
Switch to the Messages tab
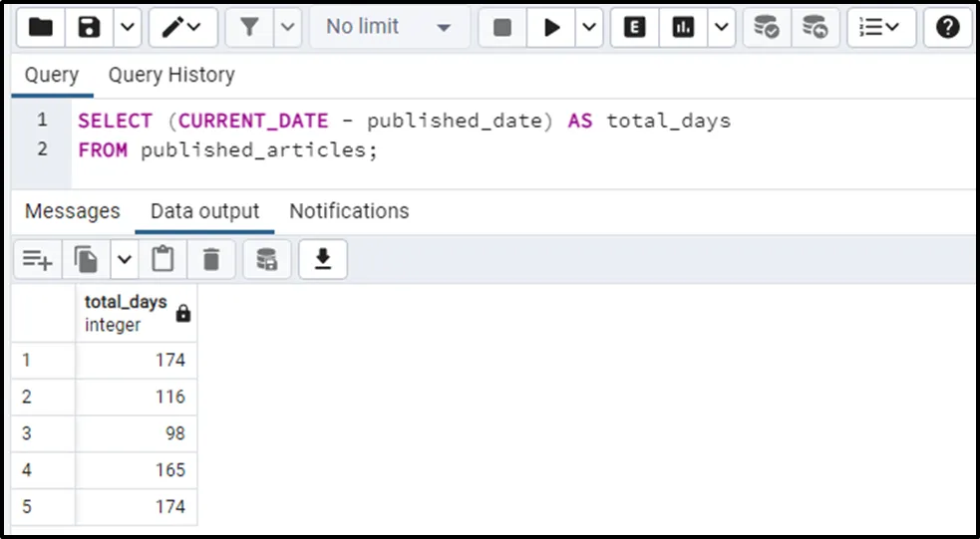pos(72,211)
